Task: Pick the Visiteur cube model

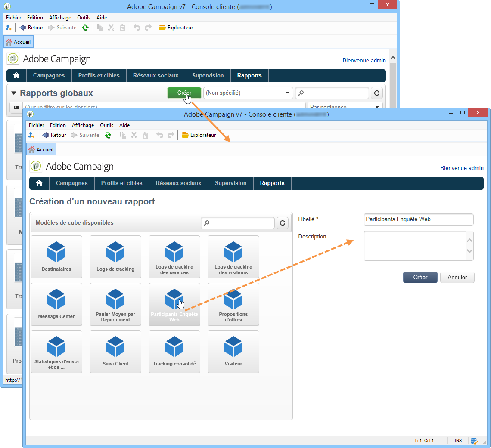Action: (x=233, y=352)
